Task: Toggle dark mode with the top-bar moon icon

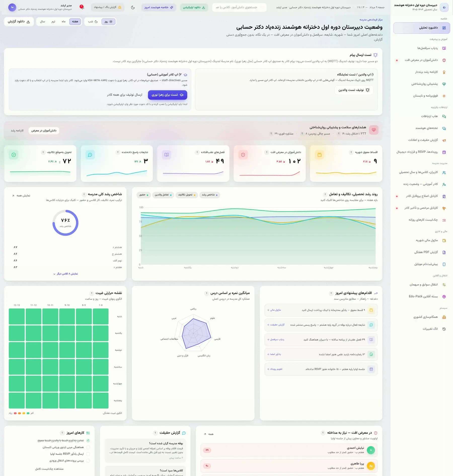Action: 133,7
